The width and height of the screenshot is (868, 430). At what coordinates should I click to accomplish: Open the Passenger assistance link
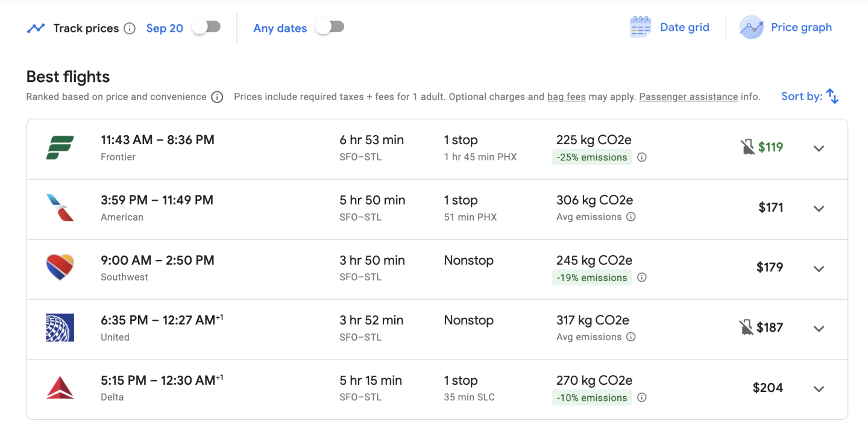click(x=688, y=97)
